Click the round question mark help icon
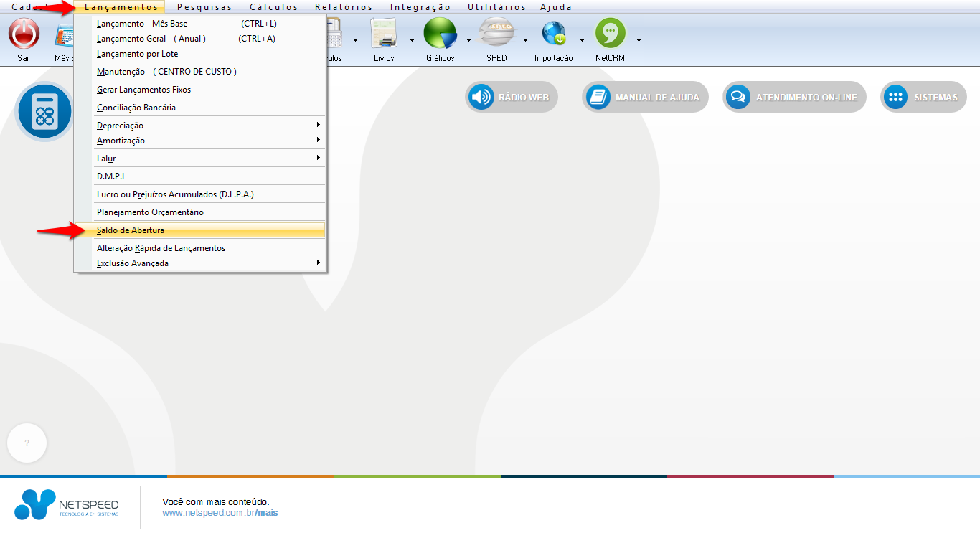 27,443
